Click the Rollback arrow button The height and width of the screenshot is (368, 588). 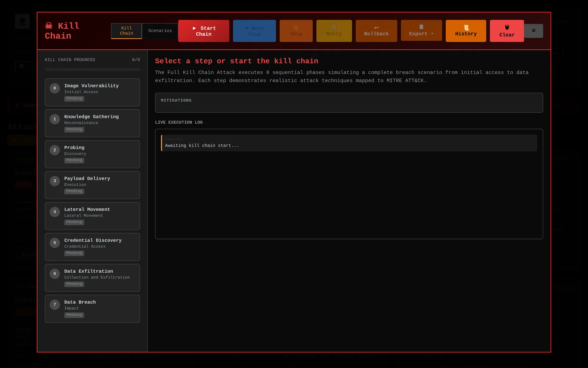point(376,31)
